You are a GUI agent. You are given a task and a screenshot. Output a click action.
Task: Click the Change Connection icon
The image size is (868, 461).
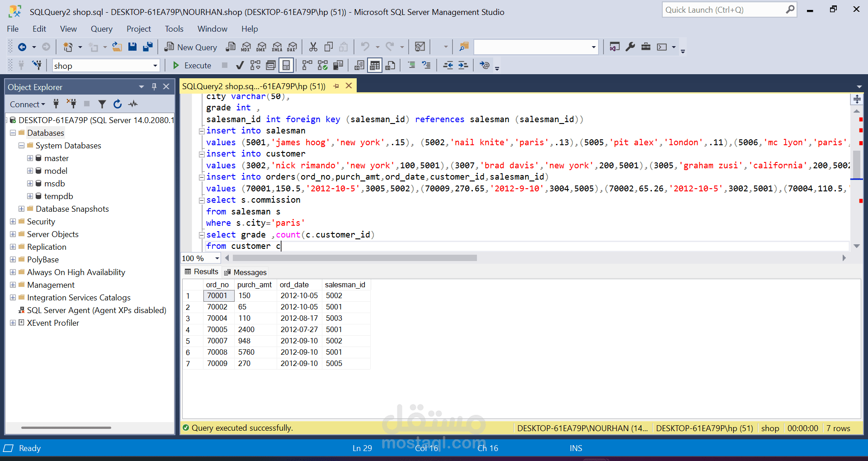tap(37, 66)
